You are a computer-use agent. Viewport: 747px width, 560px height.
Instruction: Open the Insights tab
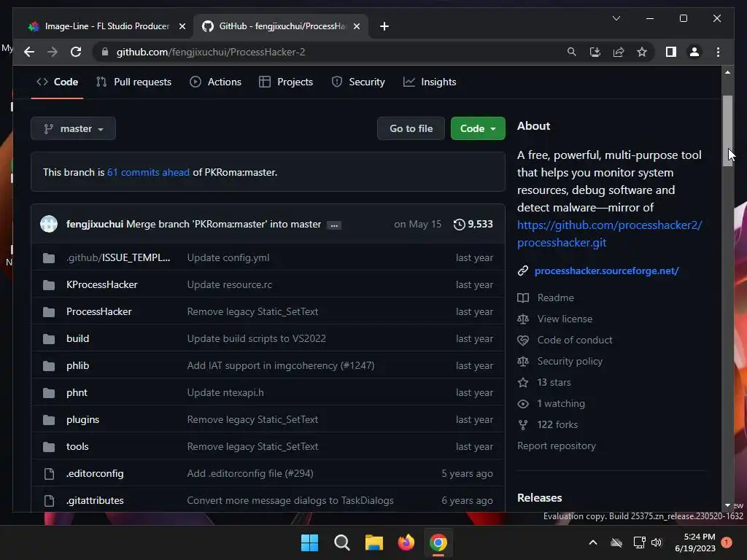pyautogui.click(x=429, y=82)
